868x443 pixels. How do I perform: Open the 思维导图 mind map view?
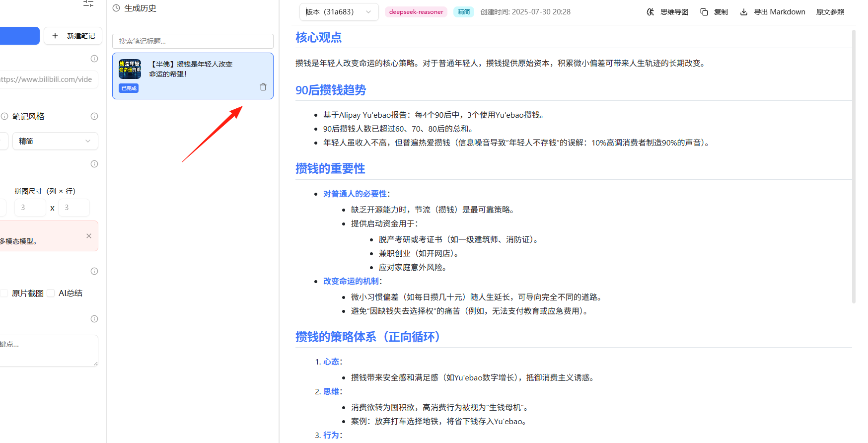pos(667,12)
